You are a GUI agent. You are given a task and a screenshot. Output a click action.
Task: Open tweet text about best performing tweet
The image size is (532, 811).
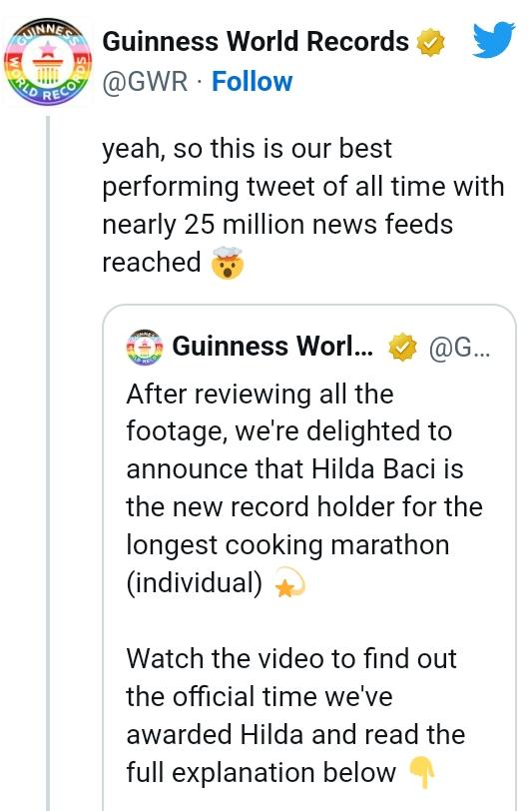303,206
